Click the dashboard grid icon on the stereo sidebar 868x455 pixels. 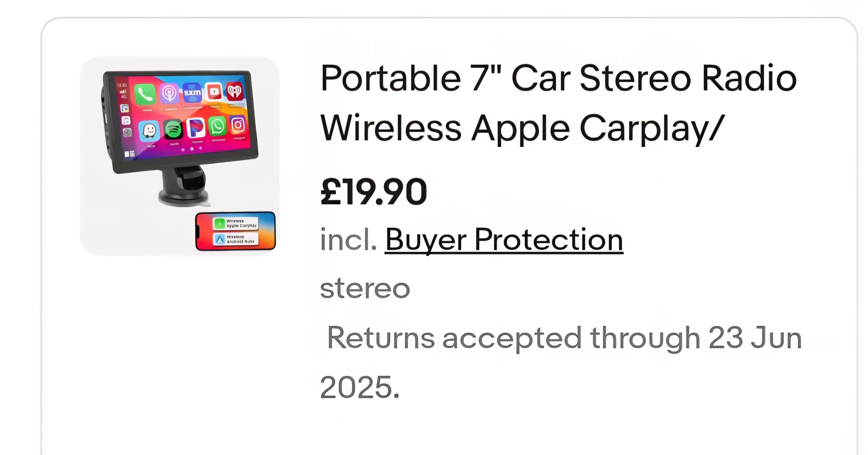129,154
